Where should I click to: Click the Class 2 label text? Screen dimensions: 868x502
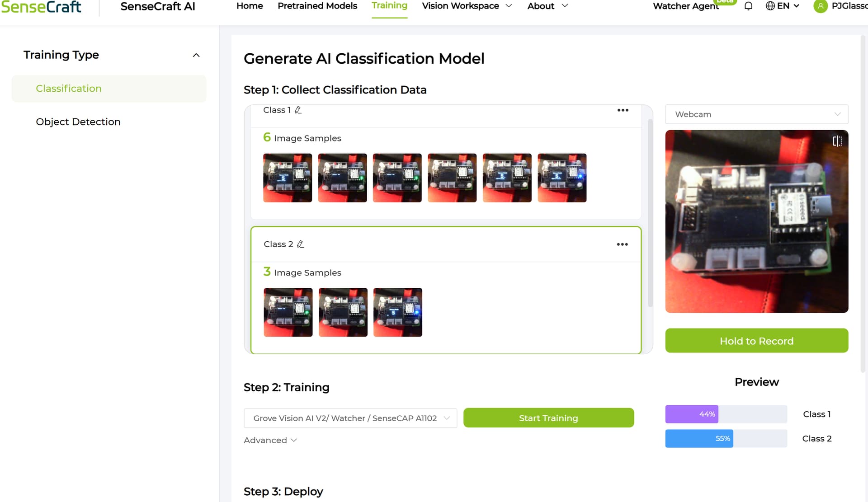point(278,244)
